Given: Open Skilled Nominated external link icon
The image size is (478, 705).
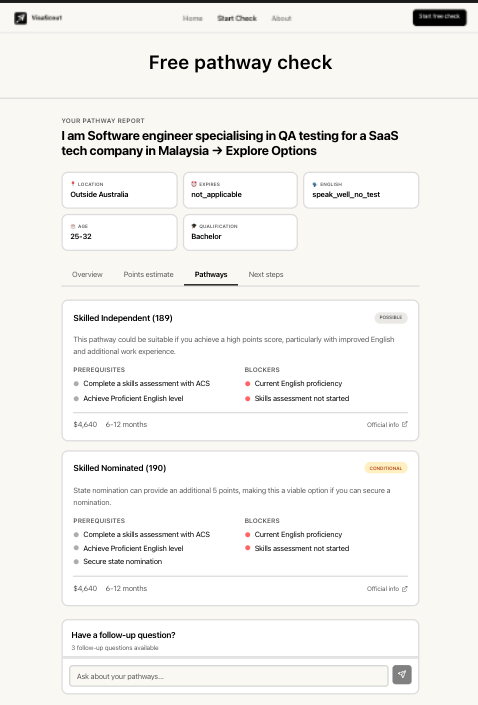Looking at the screenshot, I should click(405, 589).
